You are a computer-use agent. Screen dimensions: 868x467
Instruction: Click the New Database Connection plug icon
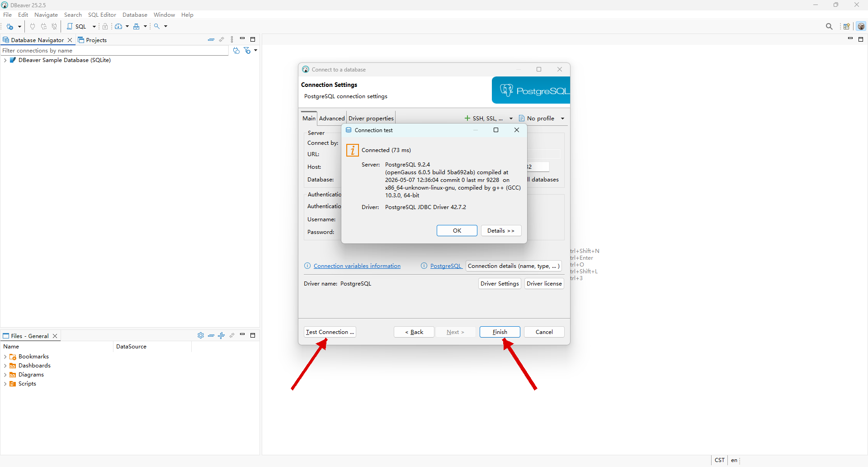(10, 26)
